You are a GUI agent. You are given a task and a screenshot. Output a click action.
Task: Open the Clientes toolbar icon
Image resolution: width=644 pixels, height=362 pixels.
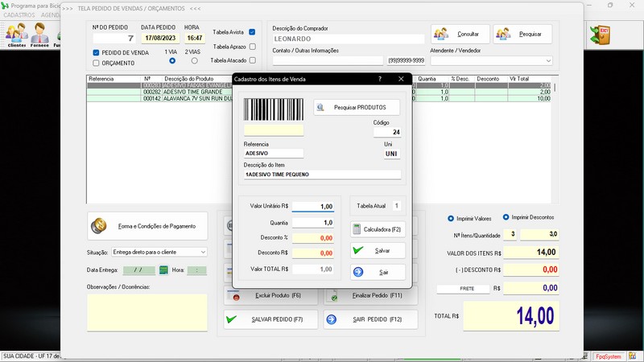coord(16,35)
